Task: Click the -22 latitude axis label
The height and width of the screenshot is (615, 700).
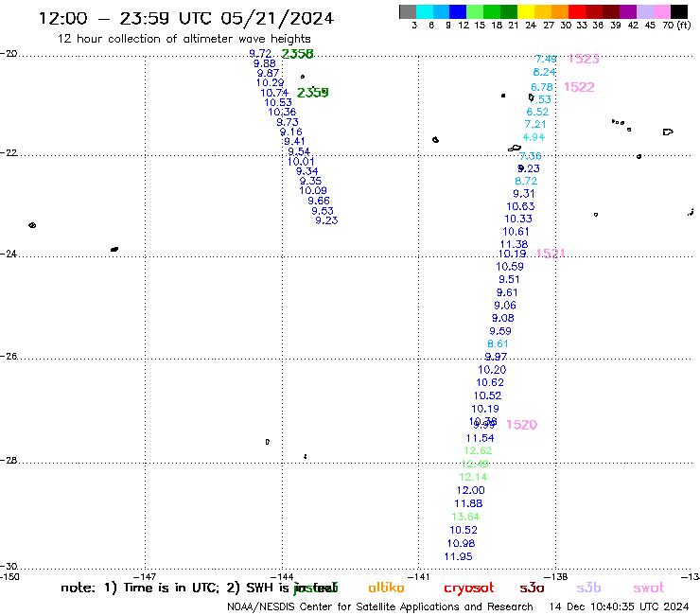Action: [x=9, y=152]
